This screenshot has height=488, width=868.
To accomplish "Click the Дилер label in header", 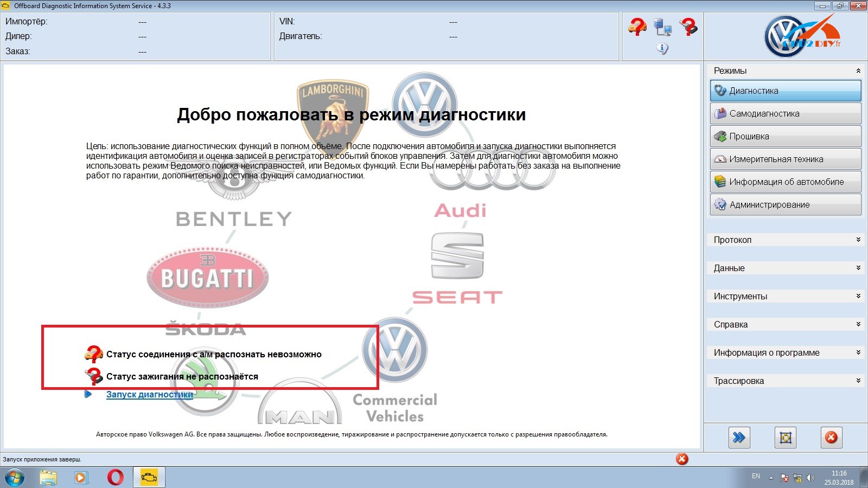I will pos(18,36).
